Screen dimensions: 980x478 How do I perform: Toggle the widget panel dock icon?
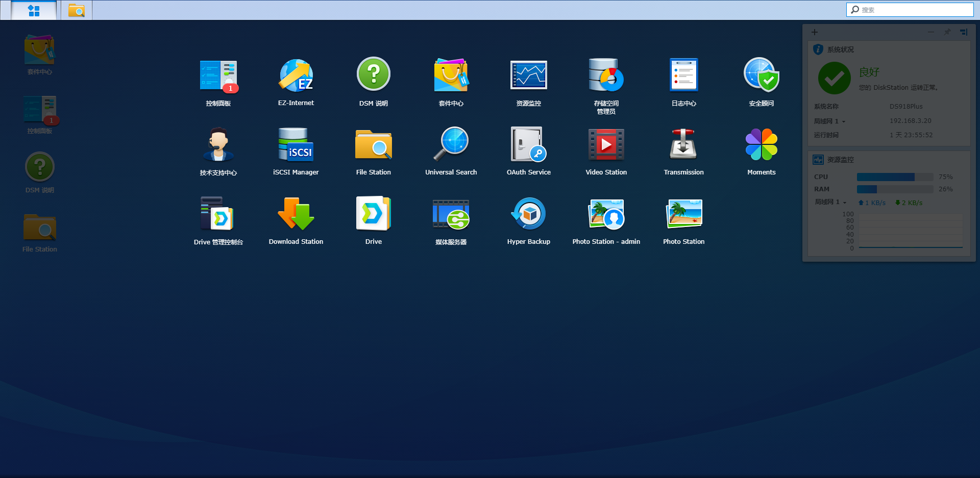coord(963,32)
